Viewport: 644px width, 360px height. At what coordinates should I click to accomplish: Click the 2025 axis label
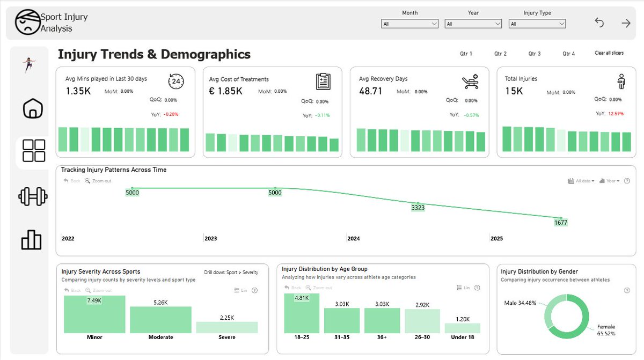click(497, 238)
